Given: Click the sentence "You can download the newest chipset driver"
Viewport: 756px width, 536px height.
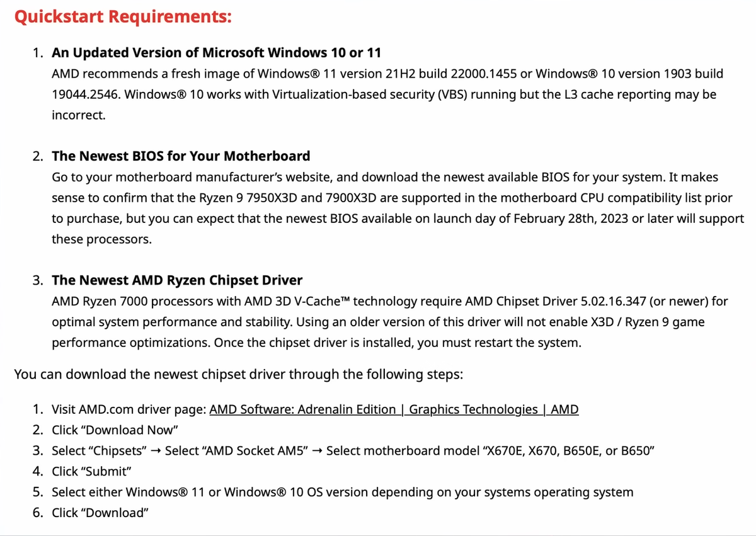Looking at the screenshot, I should click(239, 374).
